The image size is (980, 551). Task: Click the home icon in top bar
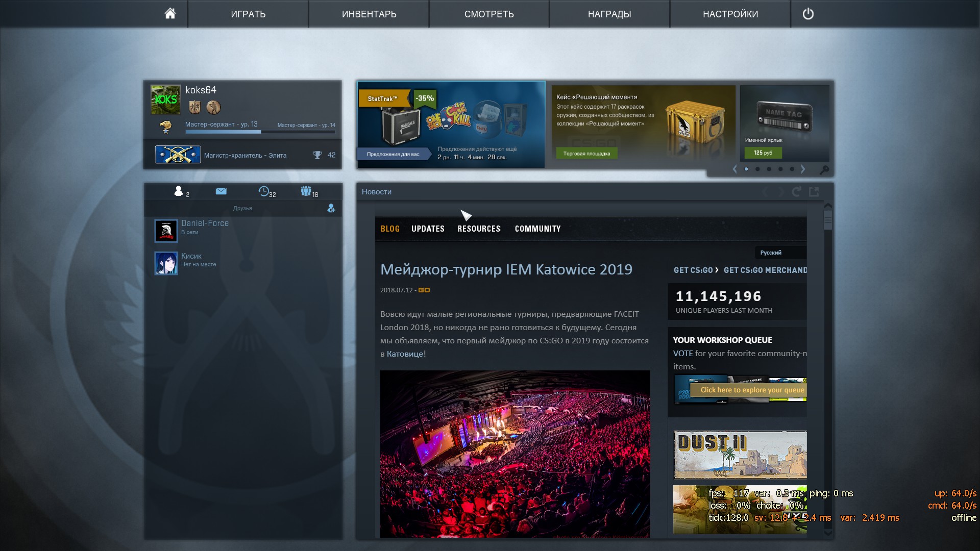pyautogui.click(x=170, y=14)
